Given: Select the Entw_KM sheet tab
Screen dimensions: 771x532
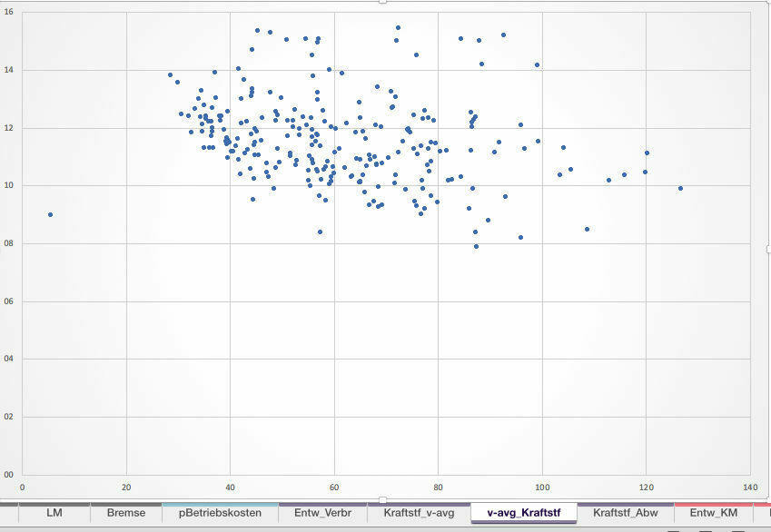Looking at the screenshot, I should click(x=714, y=514).
